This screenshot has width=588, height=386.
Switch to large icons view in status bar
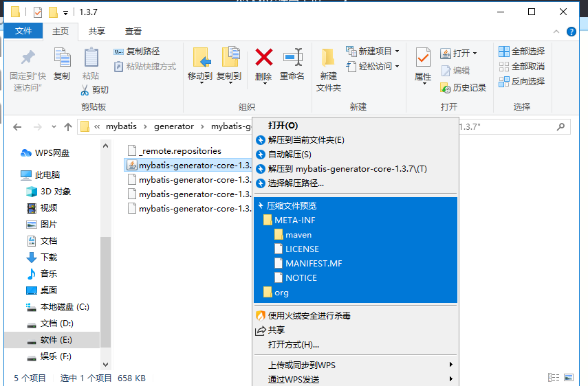click(569, 377)
